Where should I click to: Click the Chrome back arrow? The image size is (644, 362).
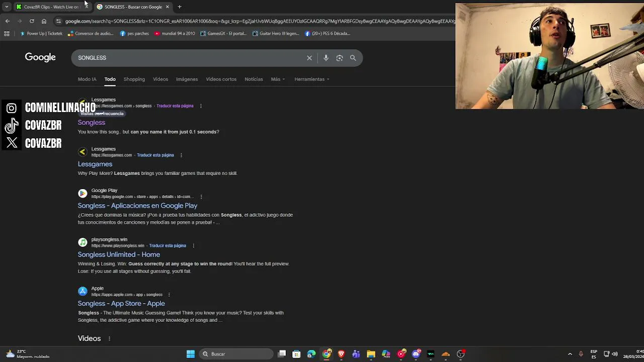pos(7,21)
